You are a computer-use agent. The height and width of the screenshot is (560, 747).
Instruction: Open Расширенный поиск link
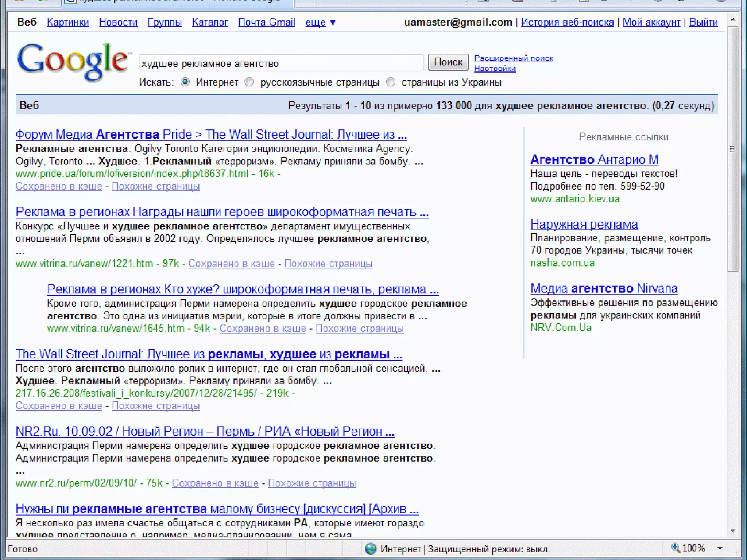click(513, 58)
